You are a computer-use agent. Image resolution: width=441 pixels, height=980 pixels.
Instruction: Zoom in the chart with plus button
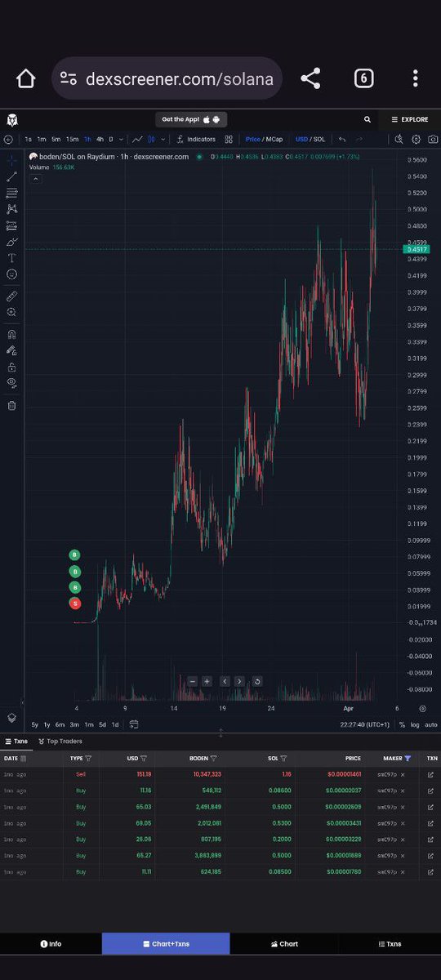coord(207,681)
